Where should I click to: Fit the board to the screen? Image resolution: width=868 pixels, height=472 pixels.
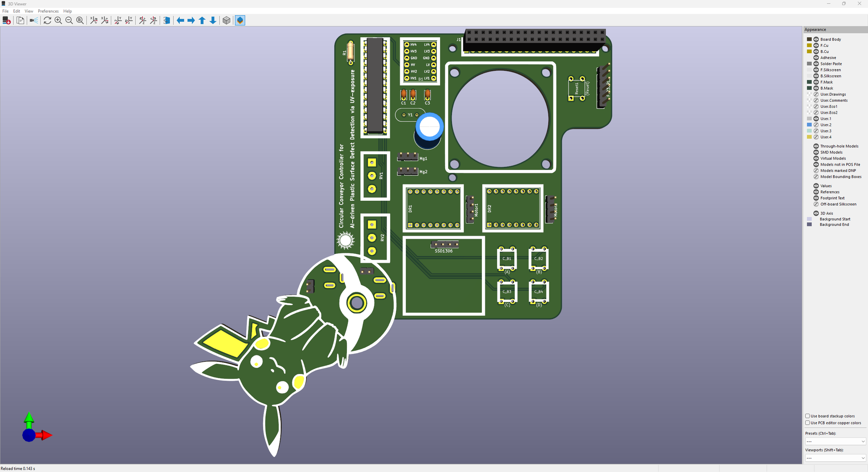pyautogui.click(x=80, y=21)
